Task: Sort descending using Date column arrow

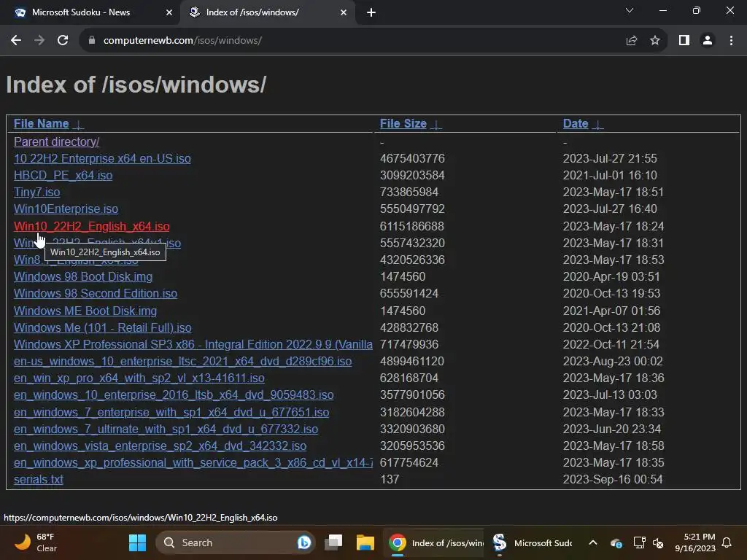Action: 598,125
